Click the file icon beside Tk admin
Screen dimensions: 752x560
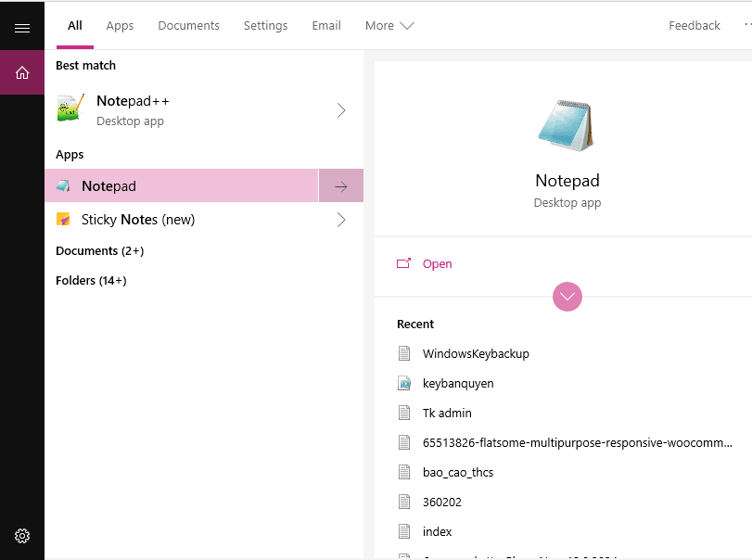(404, 413)
